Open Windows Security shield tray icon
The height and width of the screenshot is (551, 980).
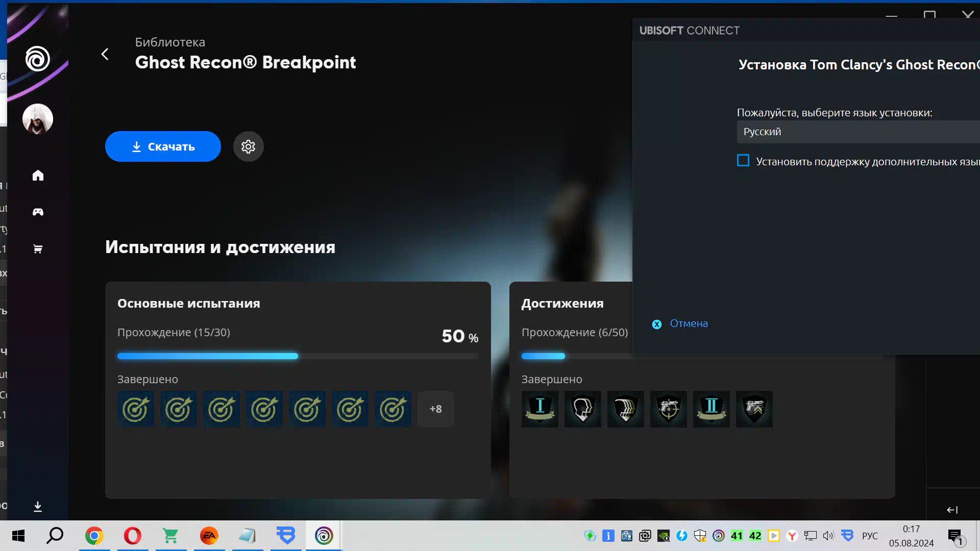coord(700,536)
